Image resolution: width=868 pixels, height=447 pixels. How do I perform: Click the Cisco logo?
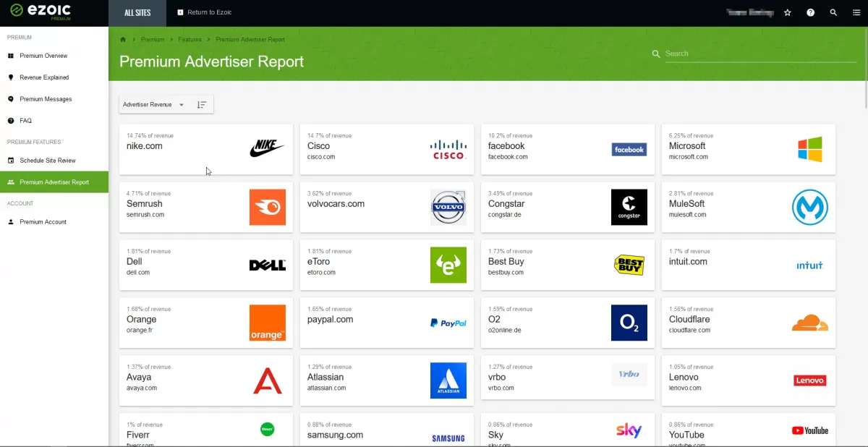pyautogui.click(x=448, y=150)
